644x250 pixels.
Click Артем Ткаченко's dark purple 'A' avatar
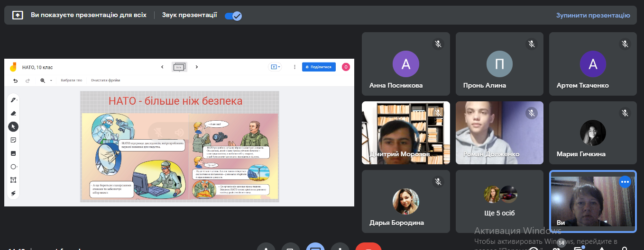[x=593, y=64]
